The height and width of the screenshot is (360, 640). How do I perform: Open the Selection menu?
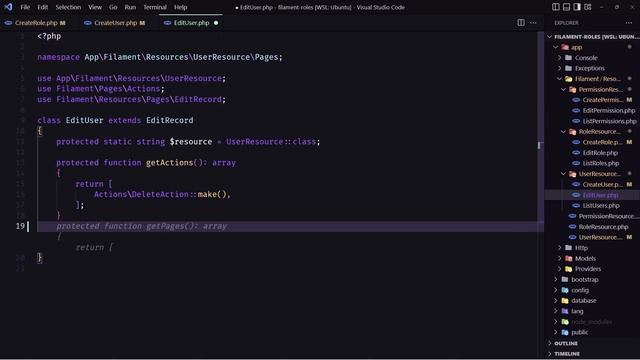[68, 7]
